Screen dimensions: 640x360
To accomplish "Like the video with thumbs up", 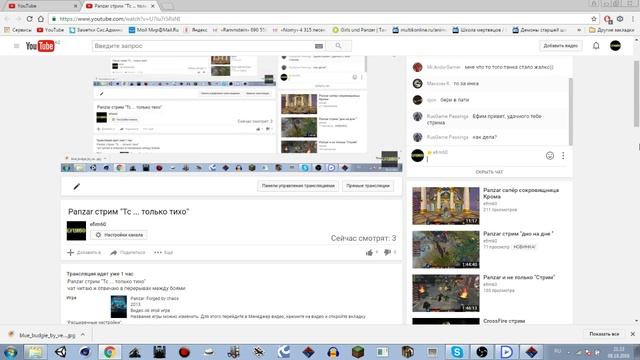I will (370, 253).
